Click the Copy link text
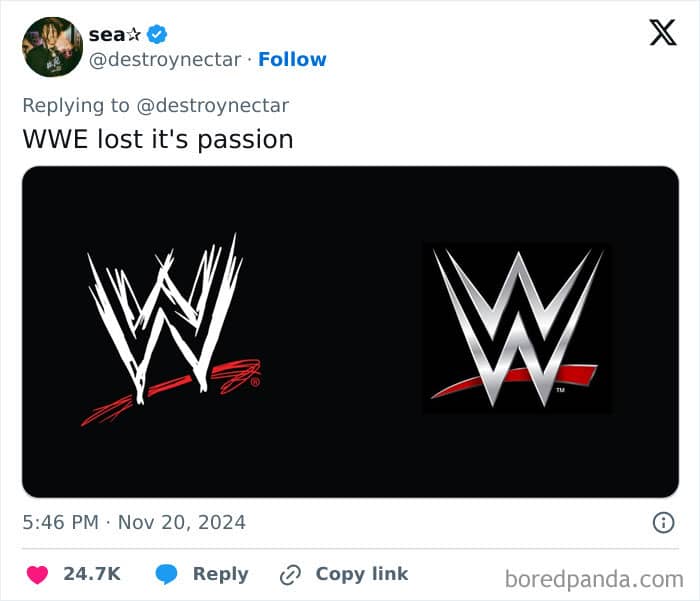700x601 pixels. point(362,574)
